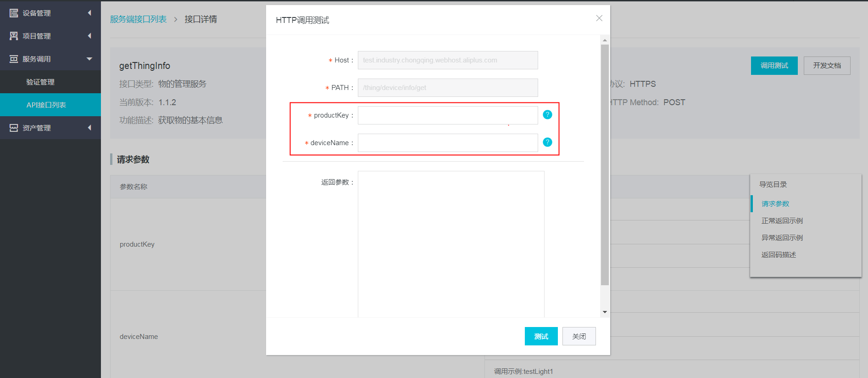
Task: Click the 关闭 button in dialog
Action: pos(579,336)
